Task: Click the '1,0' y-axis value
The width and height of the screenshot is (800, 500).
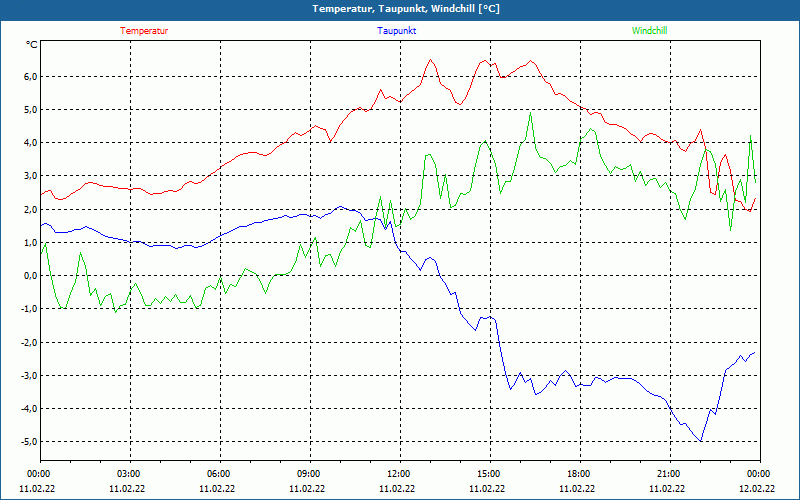Action: point(31,243)
